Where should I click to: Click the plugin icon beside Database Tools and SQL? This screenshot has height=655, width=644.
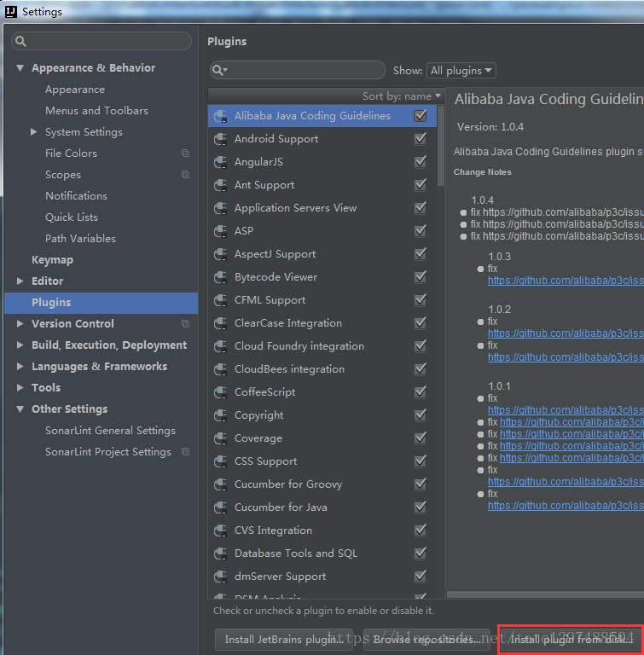coord(220,554)
